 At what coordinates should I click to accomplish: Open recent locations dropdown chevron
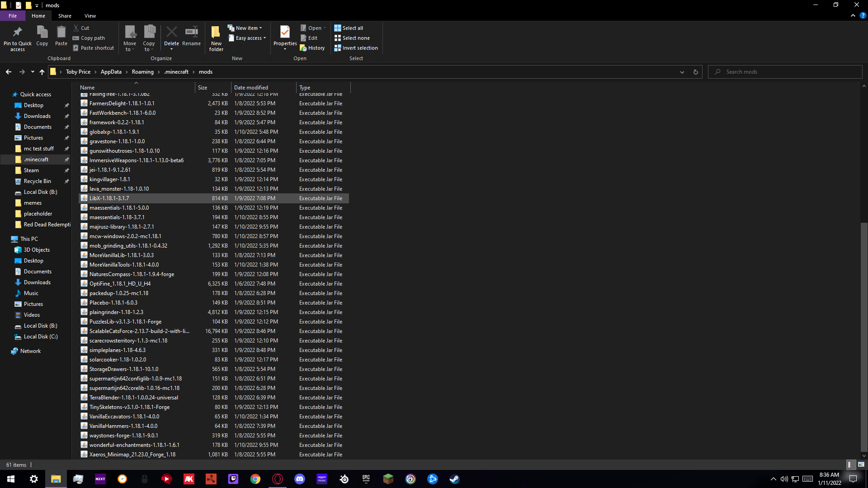[x=33, y=72]
